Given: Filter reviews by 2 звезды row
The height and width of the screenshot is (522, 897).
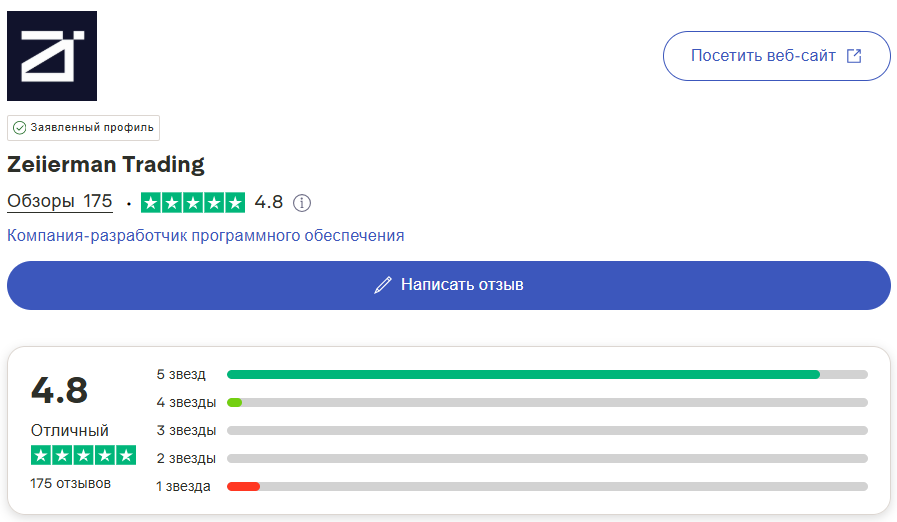Looking at the screenshot, I should coord(512,458).
